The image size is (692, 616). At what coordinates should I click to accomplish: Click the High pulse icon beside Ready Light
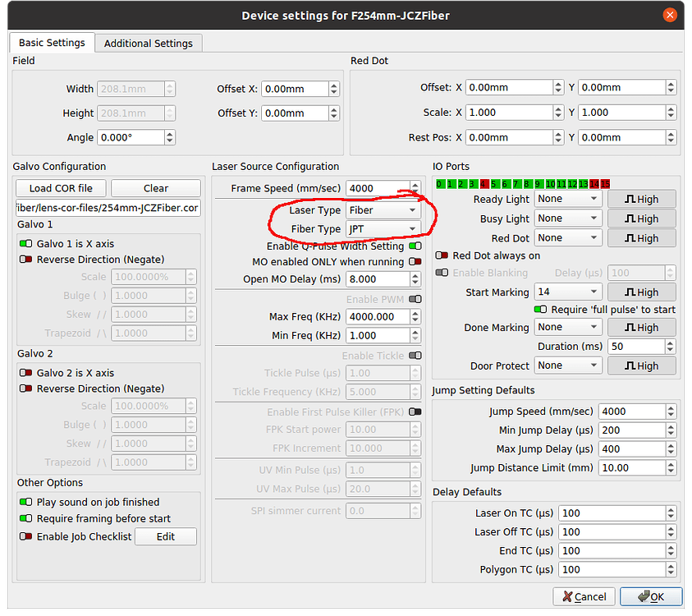(640, 198)
